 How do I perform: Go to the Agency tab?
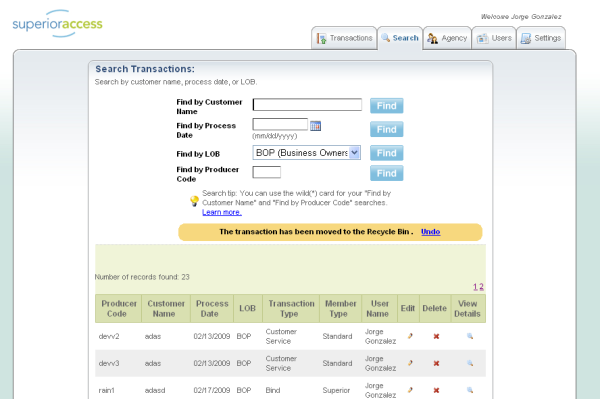[x=447, y=38]
